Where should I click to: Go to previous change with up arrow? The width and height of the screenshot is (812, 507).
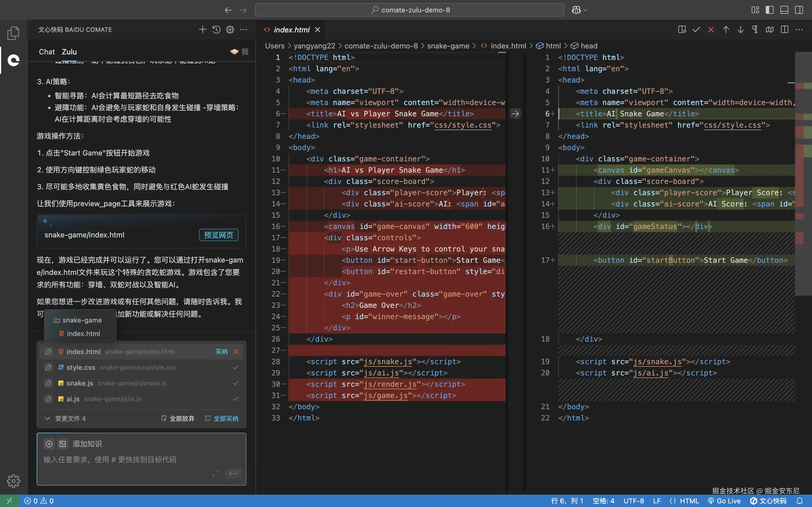pos(726,30)
